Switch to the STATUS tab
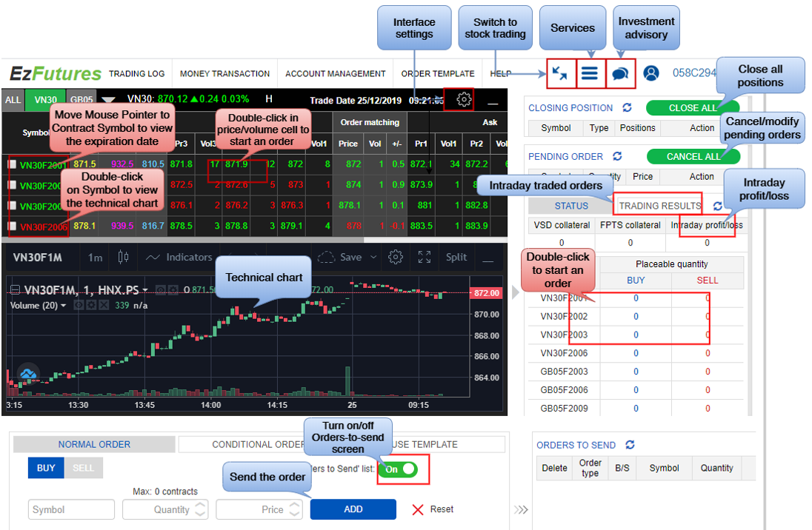Viewport: 812px width, 530px height. click(x=571, y=206)
